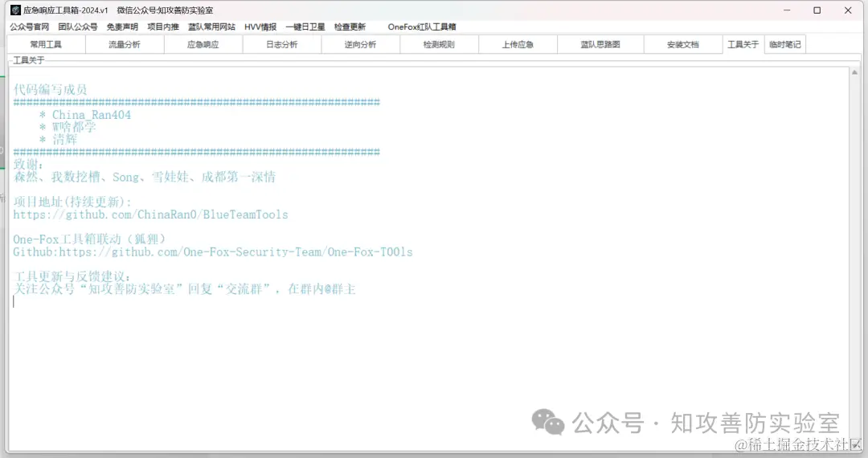Screen dimensions: 868x458
Task: Switch to the 流量分析 tab
Action: click(125, 44)
